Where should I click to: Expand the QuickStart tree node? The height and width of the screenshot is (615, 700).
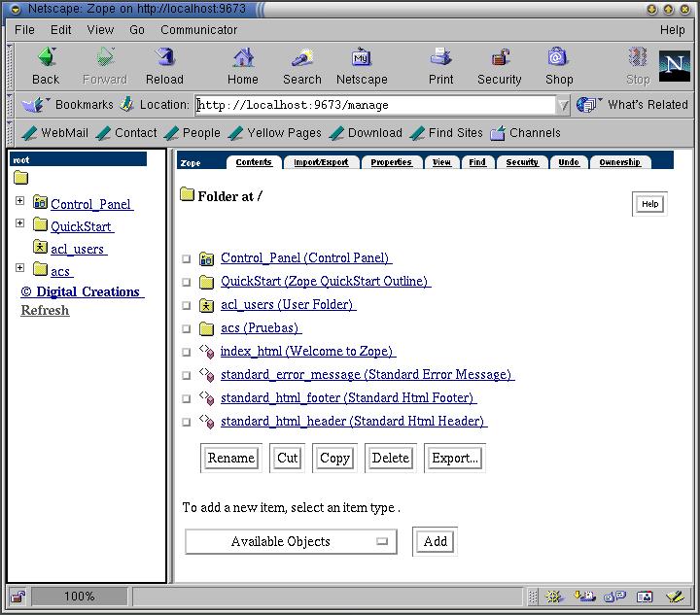point(19,223)
